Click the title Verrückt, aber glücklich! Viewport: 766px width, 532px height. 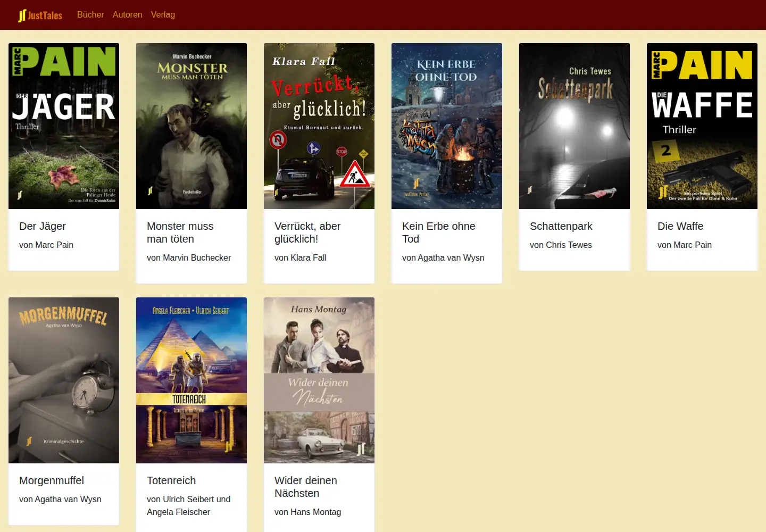pyautogui.click(x=307, y=232)
